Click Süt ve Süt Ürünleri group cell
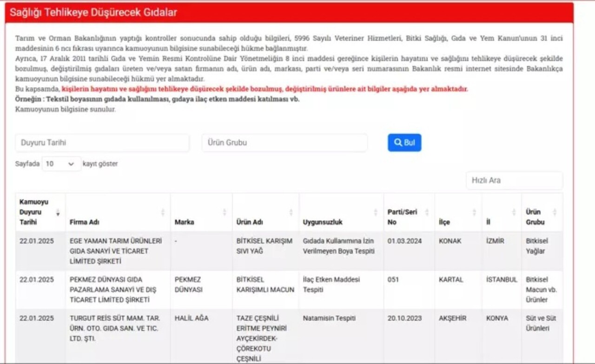Viewport: 595px width, 364px height. [x=542, y=337]
